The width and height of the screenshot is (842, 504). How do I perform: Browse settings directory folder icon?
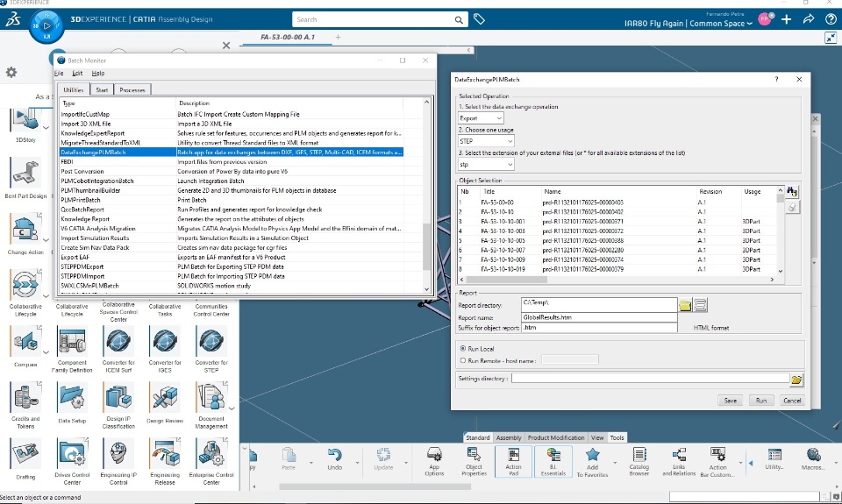[x=796, y=380]
